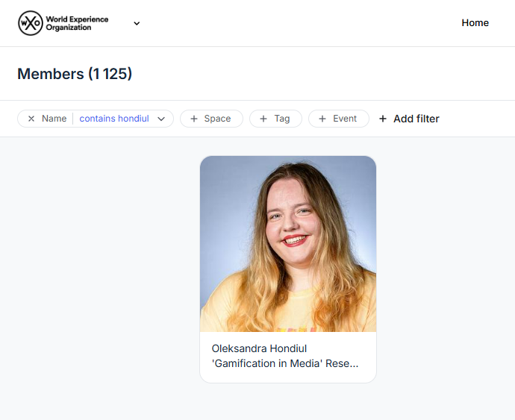Click the Add filter text button
This screenshot has height=420, width=515.
click(416, 119)
